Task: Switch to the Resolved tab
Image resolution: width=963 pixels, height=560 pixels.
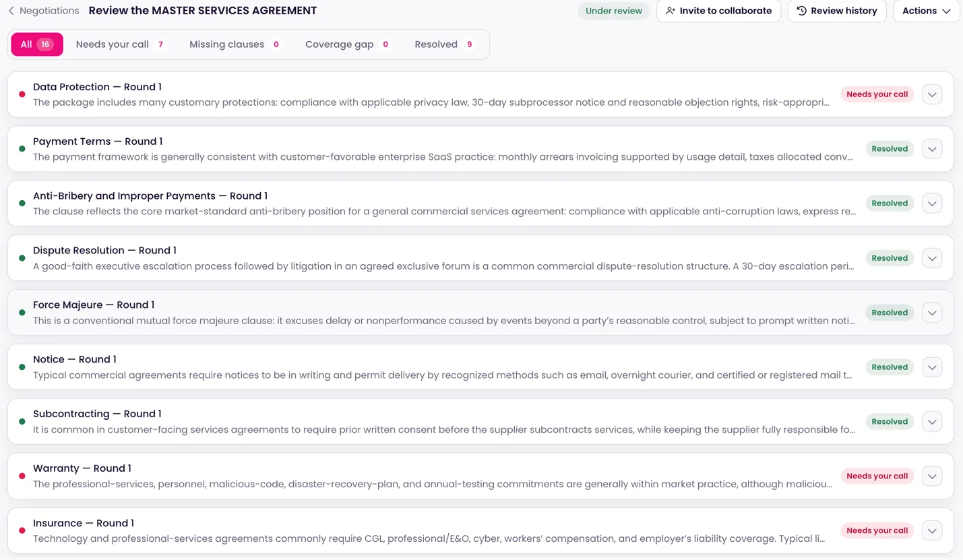Action: click(x=444, y=44)
